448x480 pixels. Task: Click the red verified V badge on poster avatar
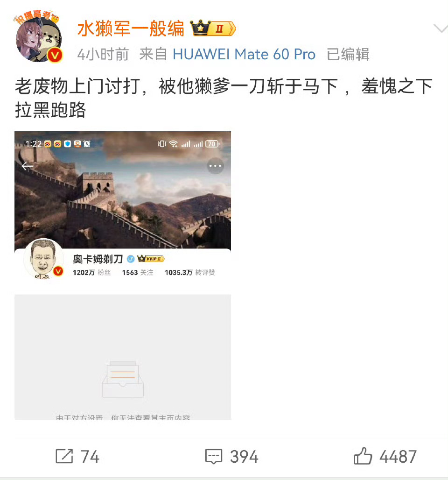[55, 56]
